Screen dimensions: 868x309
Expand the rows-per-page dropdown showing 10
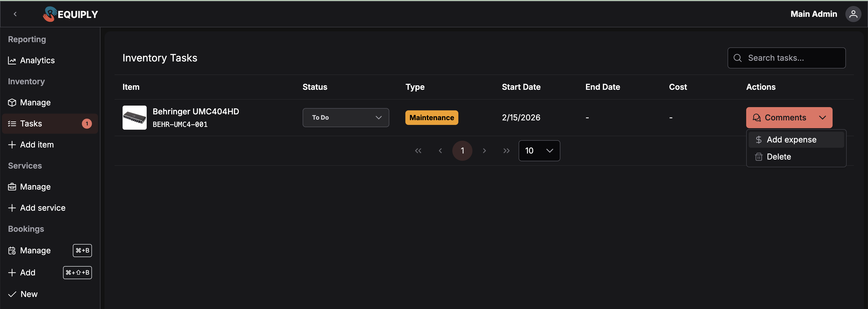(539, 151)
